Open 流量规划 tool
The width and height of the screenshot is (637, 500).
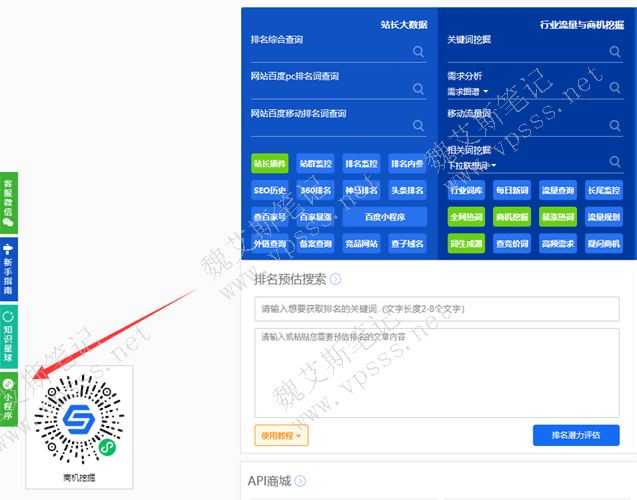click(x=604, y=217)
